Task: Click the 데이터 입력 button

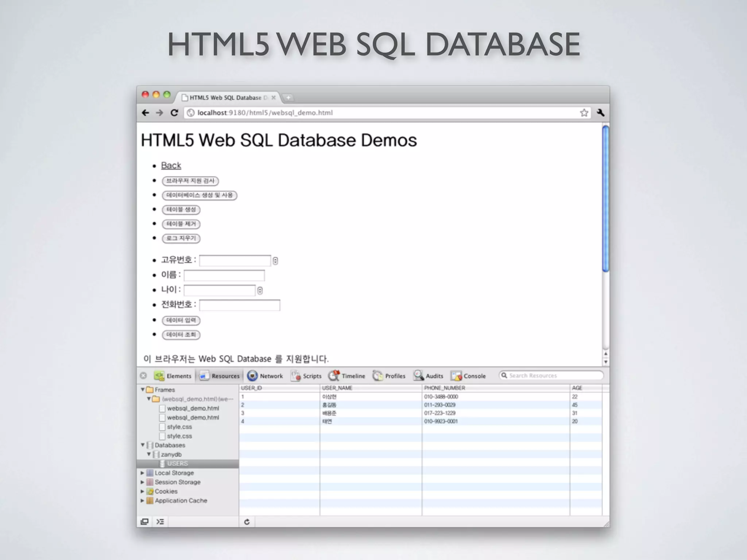Action: click(181, 320)
